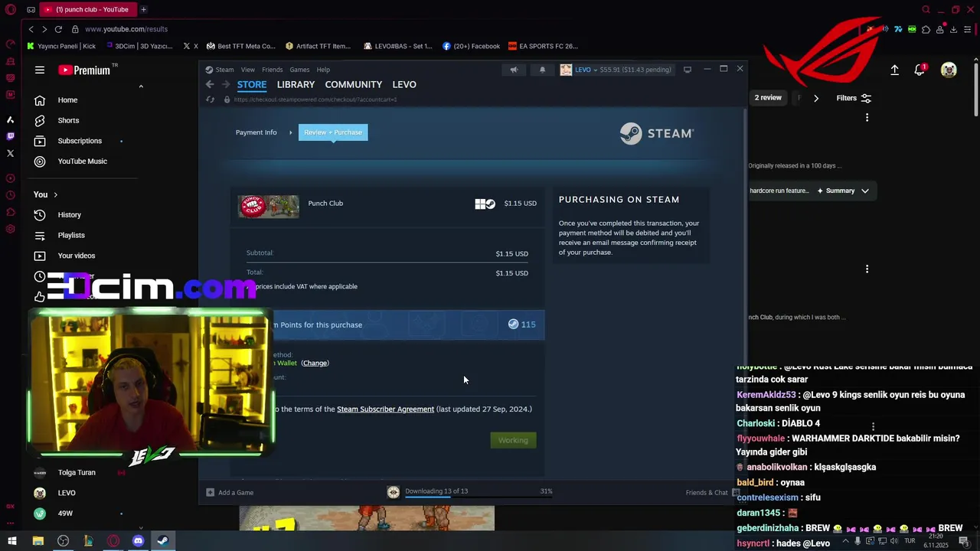The height and width of the screenshot is (551, 980).
Task: Open the EA SPORTS FC 26 bookmark
Action: (543, 46)
